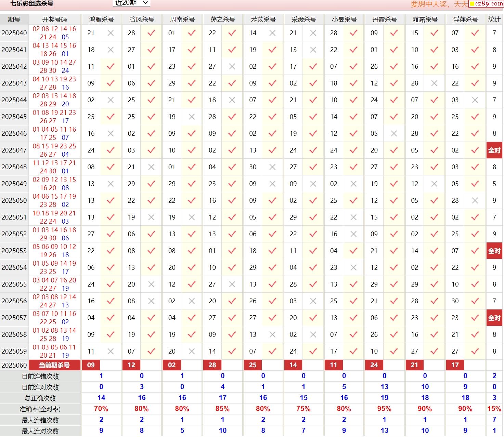
Task: Click the 当前期杀号 label
Action: click(54, 365)
